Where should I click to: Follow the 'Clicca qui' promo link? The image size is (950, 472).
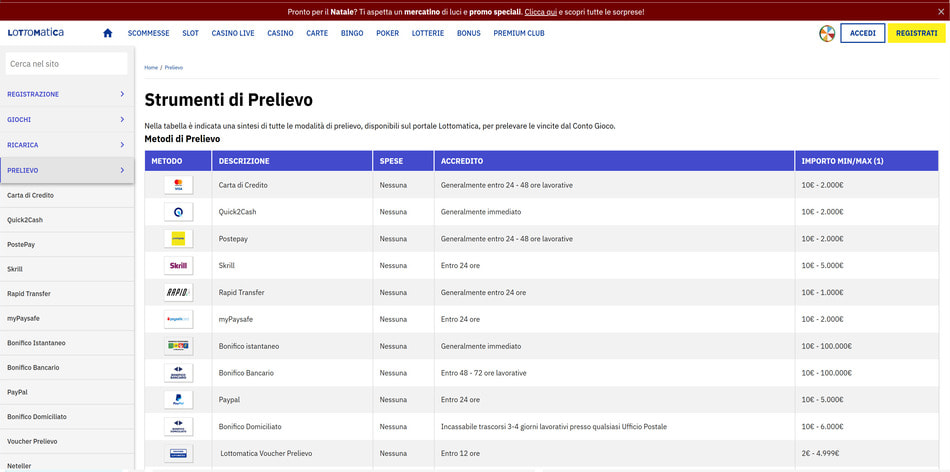coord(540,12)
